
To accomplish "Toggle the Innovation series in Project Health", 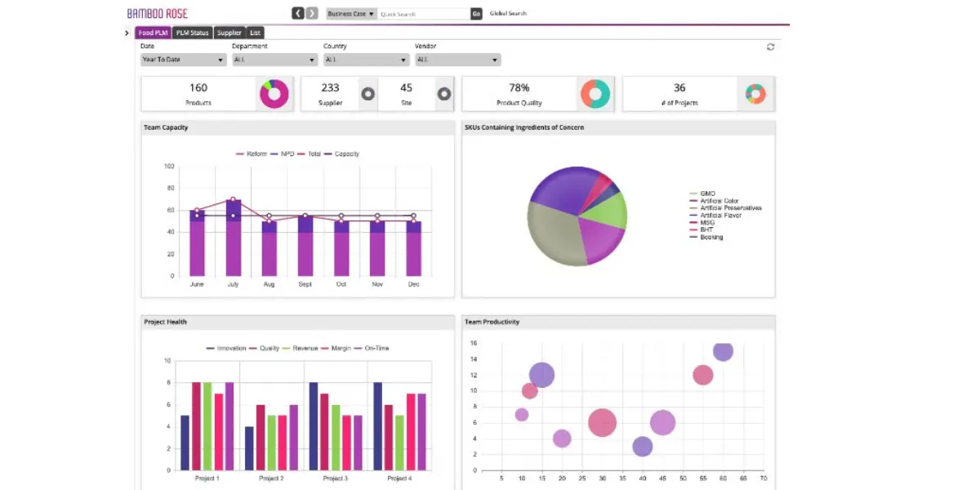I will (226, 348).
